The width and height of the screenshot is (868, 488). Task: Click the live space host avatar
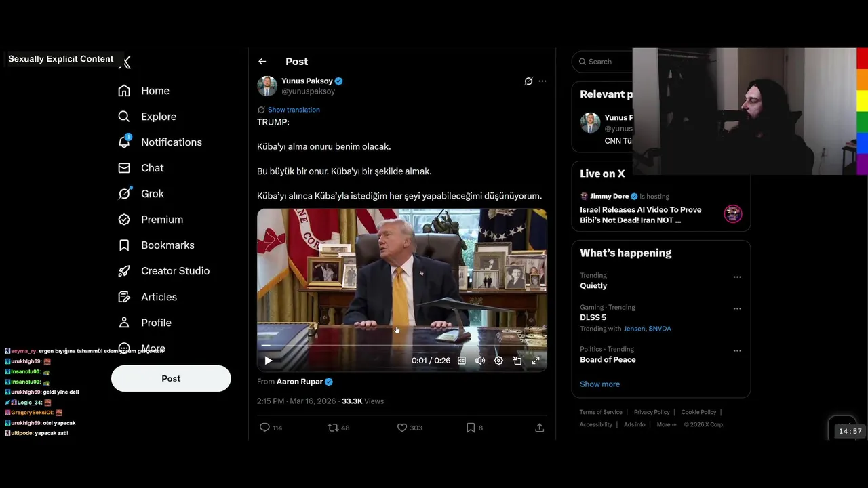pyautogui.click(x=733, y=214)
